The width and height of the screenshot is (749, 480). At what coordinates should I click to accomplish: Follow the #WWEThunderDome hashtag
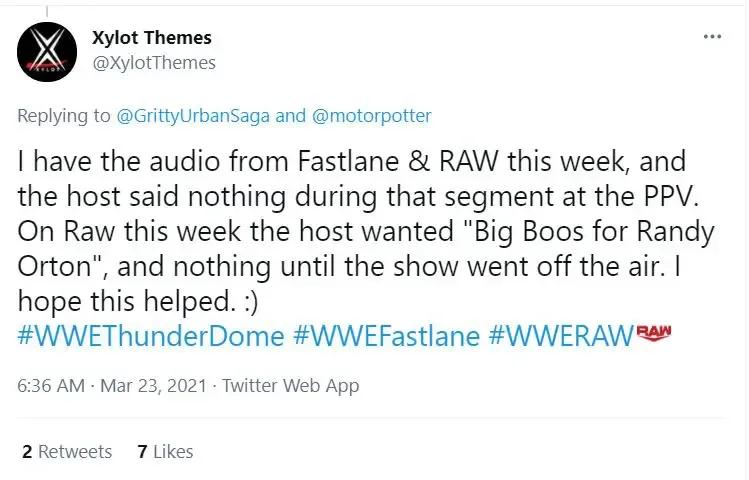pyautogui.click(x=151, y=335)
